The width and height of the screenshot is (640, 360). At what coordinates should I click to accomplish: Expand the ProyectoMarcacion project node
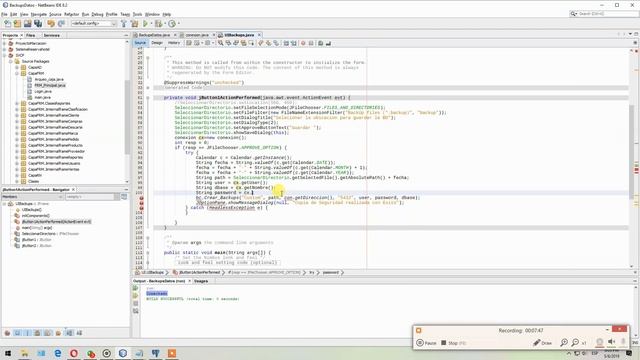pos(4,43)
